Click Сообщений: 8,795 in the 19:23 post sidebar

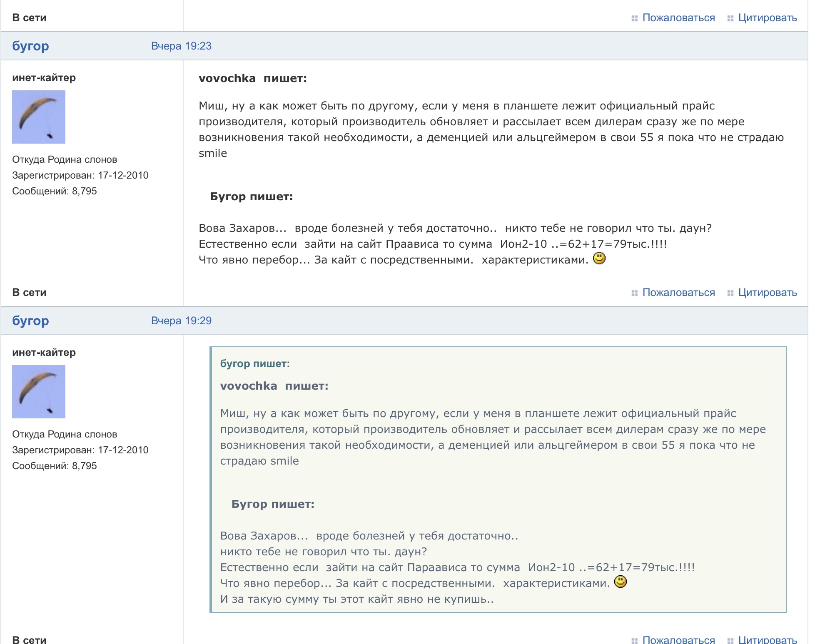(x=55, y=191)
